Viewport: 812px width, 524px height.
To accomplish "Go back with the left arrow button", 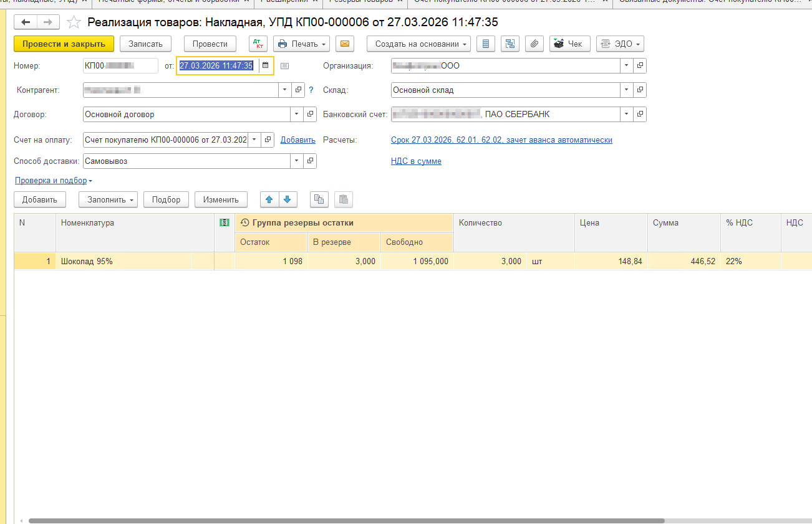I will click(26, 22).
